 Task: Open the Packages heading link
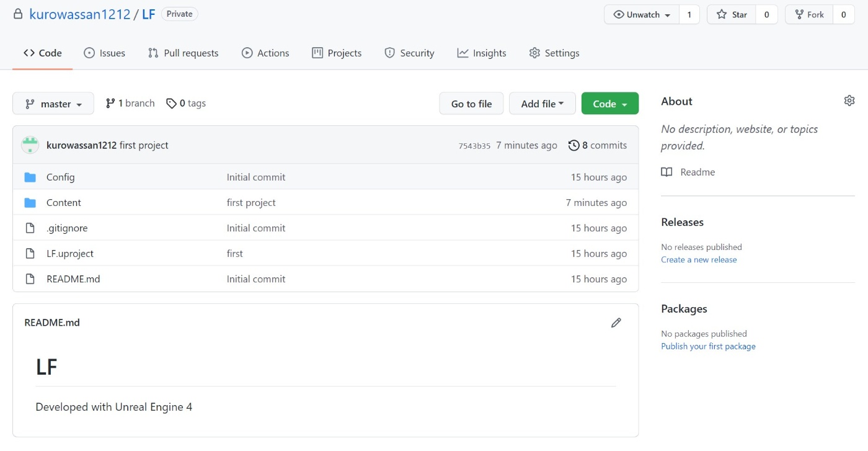pos(684,308)
